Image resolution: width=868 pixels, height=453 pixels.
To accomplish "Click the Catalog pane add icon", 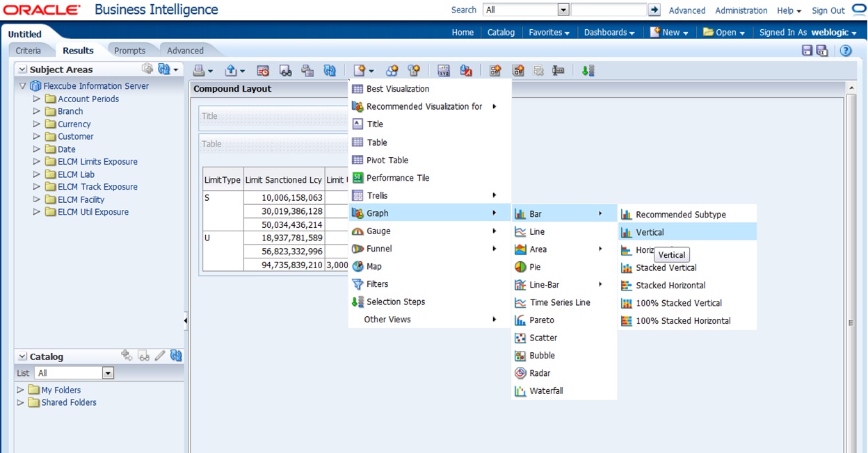I will tap(127, 356).
